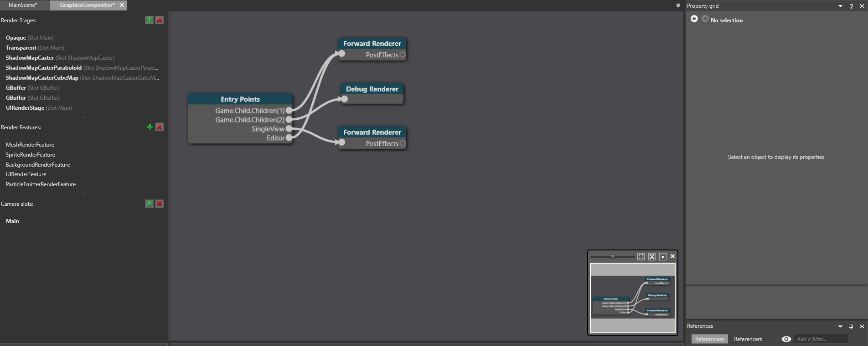Image resolution: width=868 pixels, height=346 pixels.
Task: Click the minimap's four-arrow expand icon
Action: click(x=652, y=257)
